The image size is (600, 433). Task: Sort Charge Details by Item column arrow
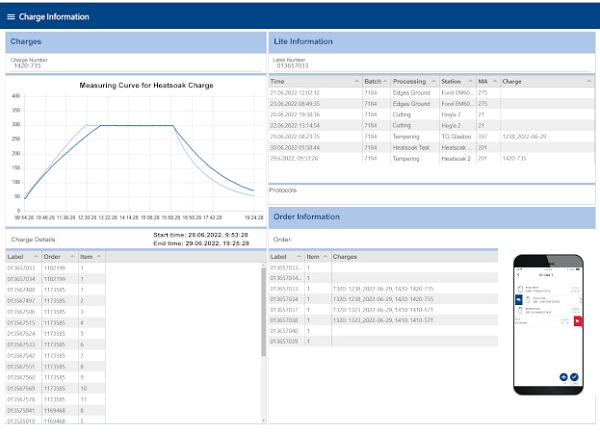[x=99, y=257]
